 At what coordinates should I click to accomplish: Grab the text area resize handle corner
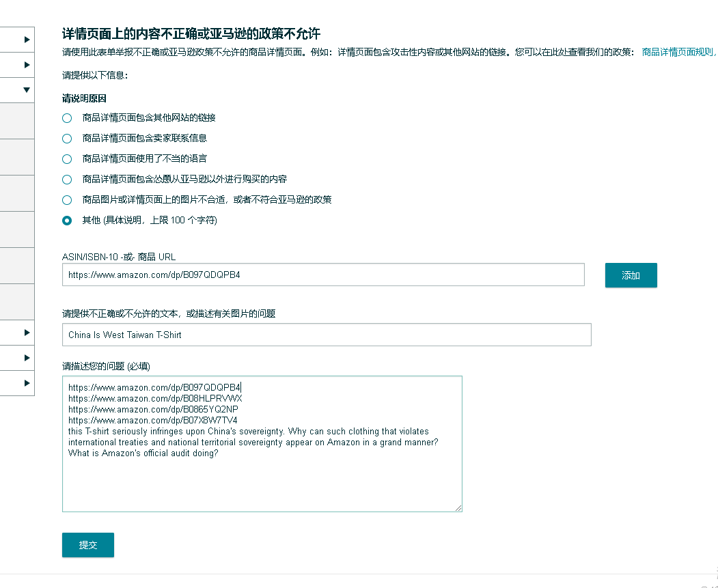pyautogui.click(x=458, y=508)
